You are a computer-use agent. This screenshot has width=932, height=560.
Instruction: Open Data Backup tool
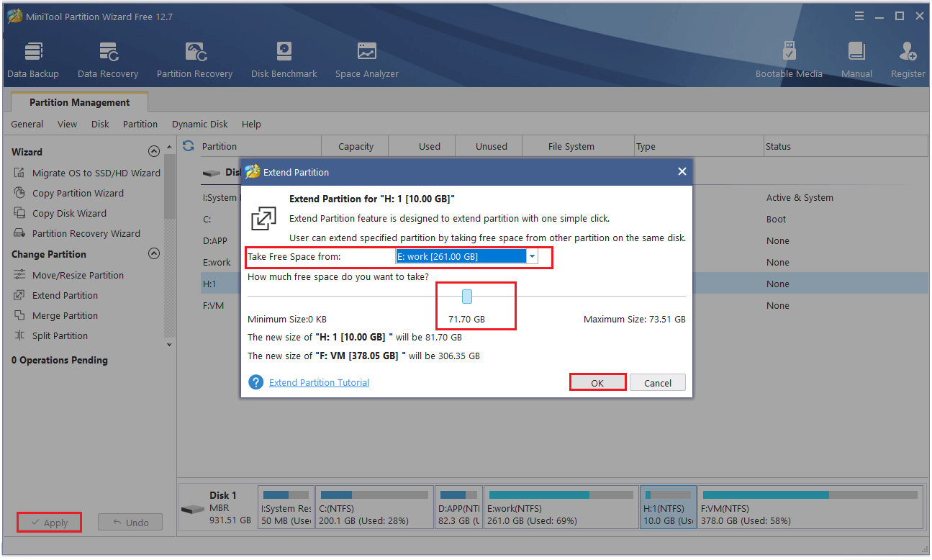(x=33, y=60)
